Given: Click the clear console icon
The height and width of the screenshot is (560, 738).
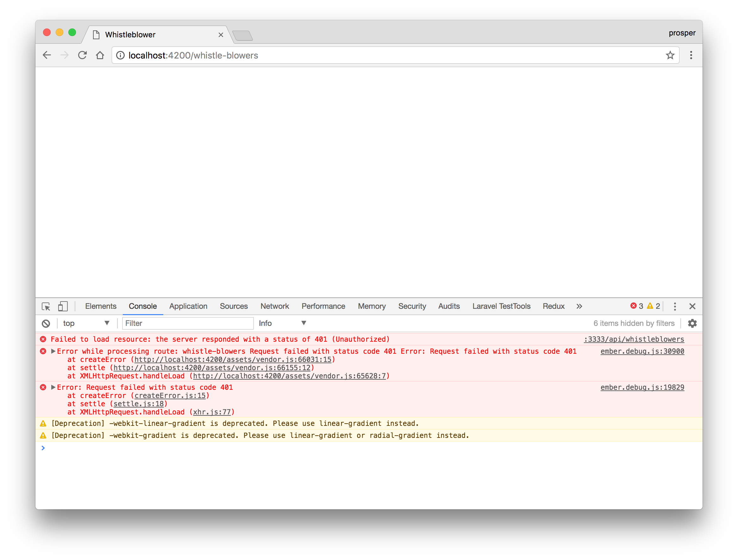Looking at the screenshot, I should 46,323.
